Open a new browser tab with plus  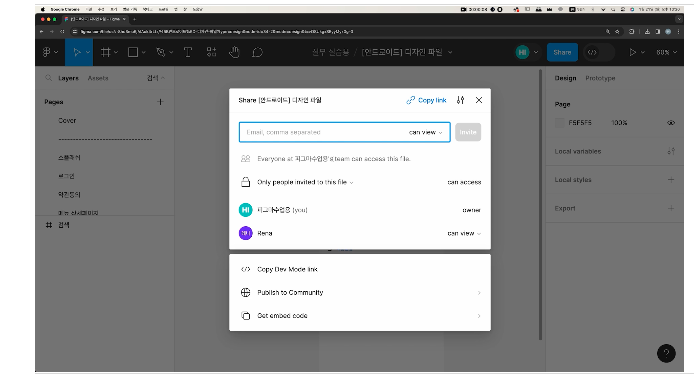point(134,19)
